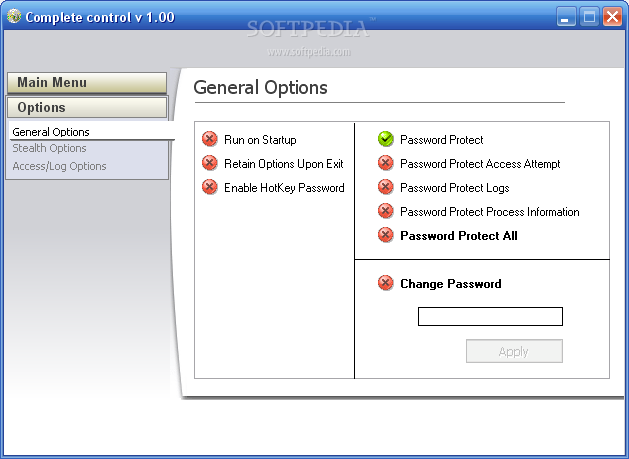Toggle the Password Protect Access Attempt icon

(x=386, y=163)
